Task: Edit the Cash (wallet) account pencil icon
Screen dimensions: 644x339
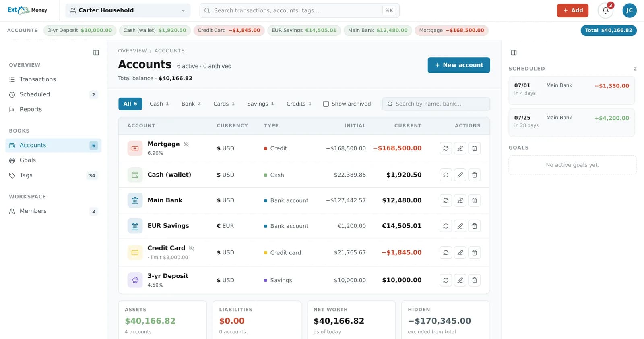Action: [x=460, y=175]
